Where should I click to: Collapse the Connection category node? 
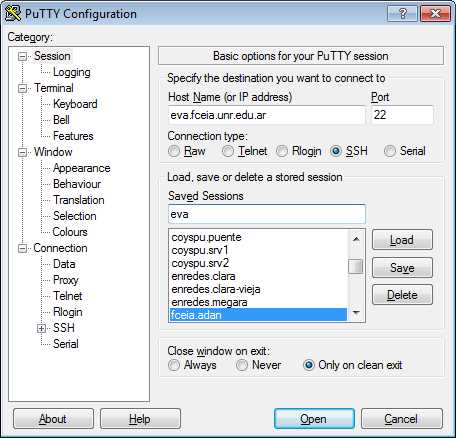coord(22,248)
